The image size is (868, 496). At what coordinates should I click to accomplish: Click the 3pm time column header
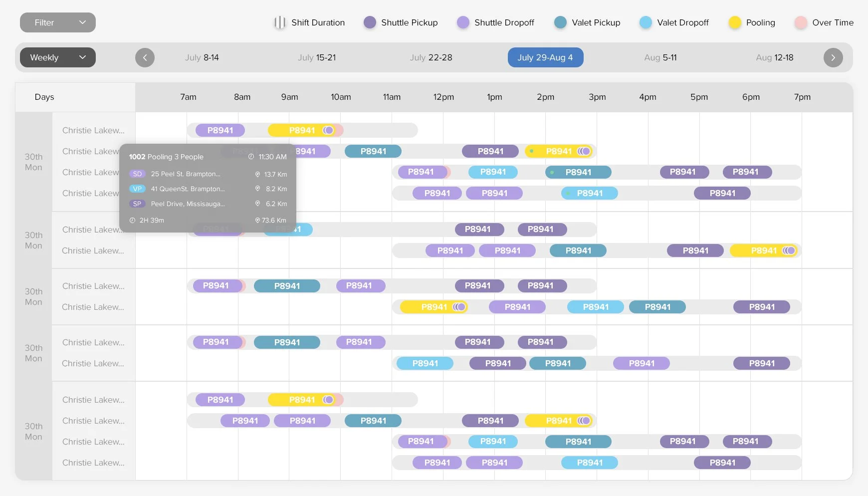point(597,97)
